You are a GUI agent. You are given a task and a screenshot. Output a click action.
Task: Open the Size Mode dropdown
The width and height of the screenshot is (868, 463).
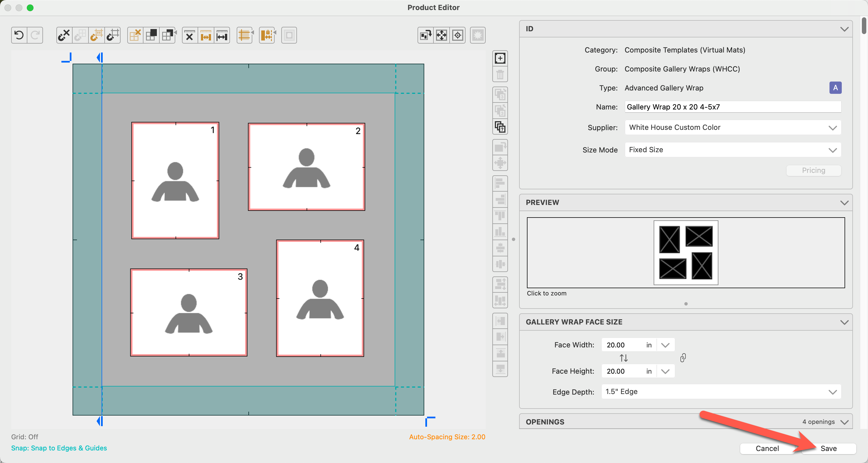tap(733, 150)
